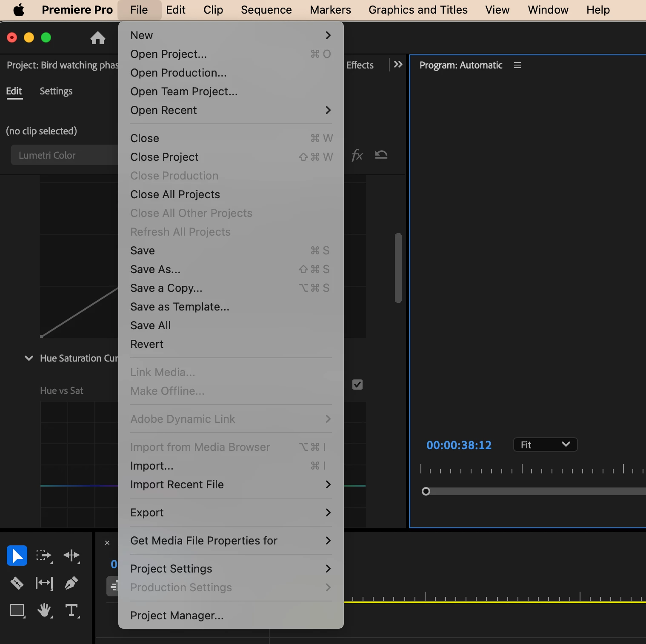646x644 pixels.
Task: Click the Program: Automatic panel title
Action: click(461, 65)
